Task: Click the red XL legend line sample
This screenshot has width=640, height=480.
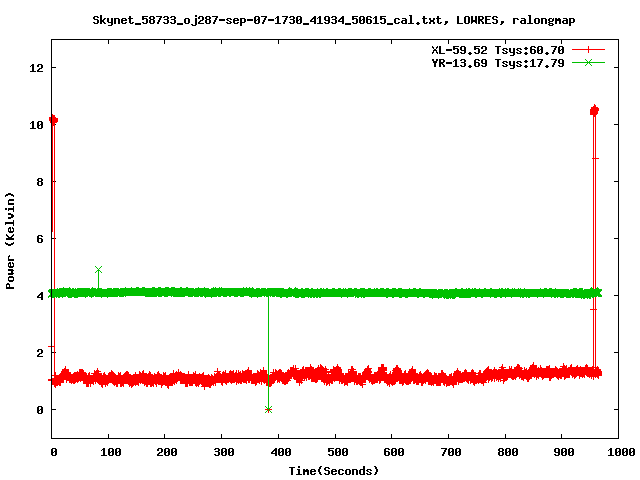Action: tap(588, 50)
